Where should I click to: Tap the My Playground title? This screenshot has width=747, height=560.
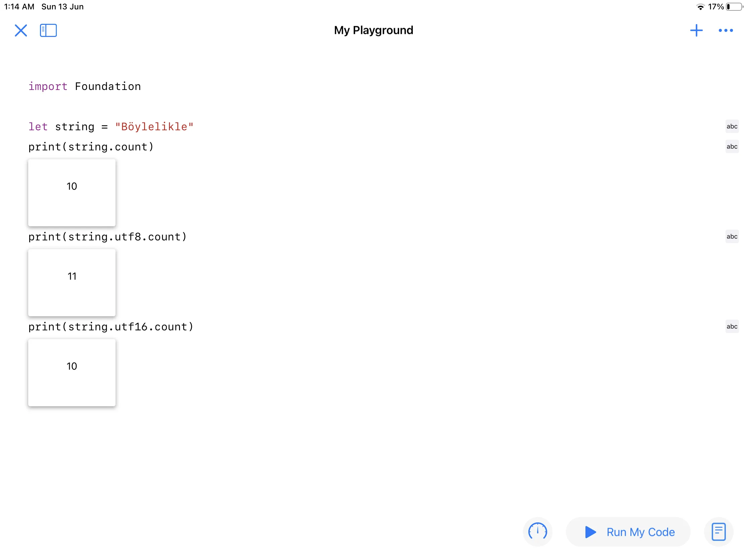(x=373, y=30)
